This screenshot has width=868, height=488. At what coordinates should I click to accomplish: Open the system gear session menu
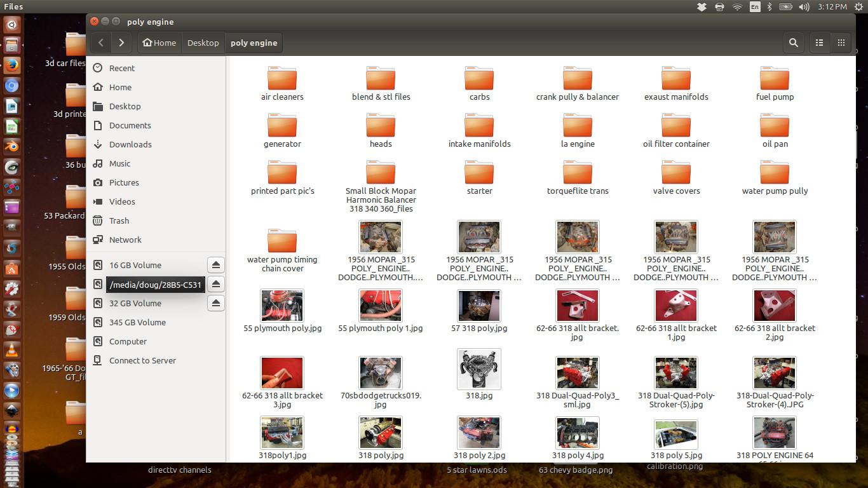[858, 7]
